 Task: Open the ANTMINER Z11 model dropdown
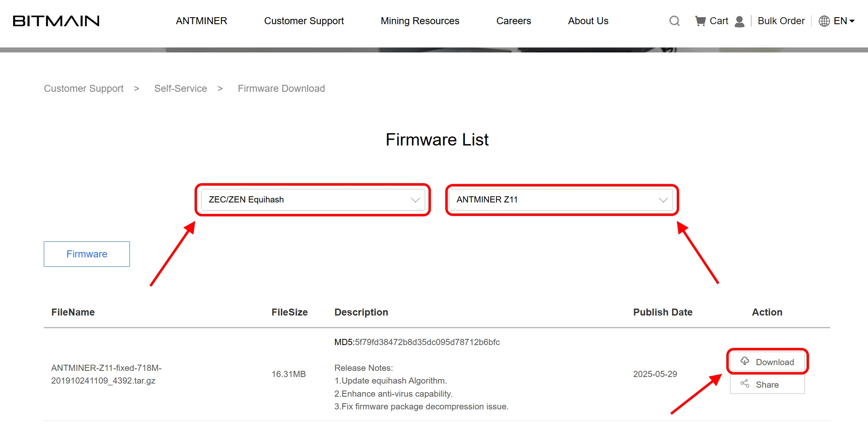[x=561, y=200]
